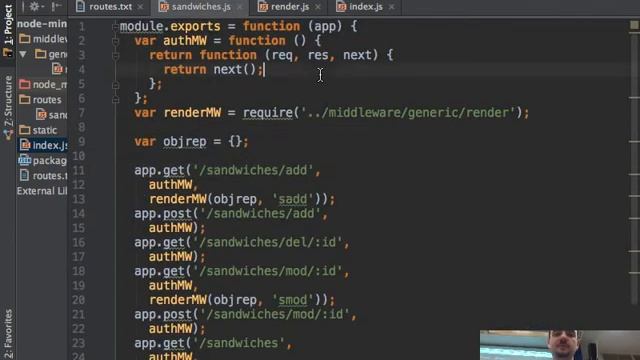Open the Structure tool window stripe button
The image size is (640, 360).
[8, 107]
